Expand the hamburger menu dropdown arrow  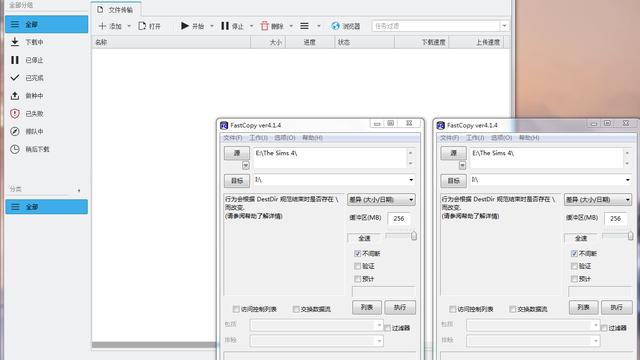319,26
